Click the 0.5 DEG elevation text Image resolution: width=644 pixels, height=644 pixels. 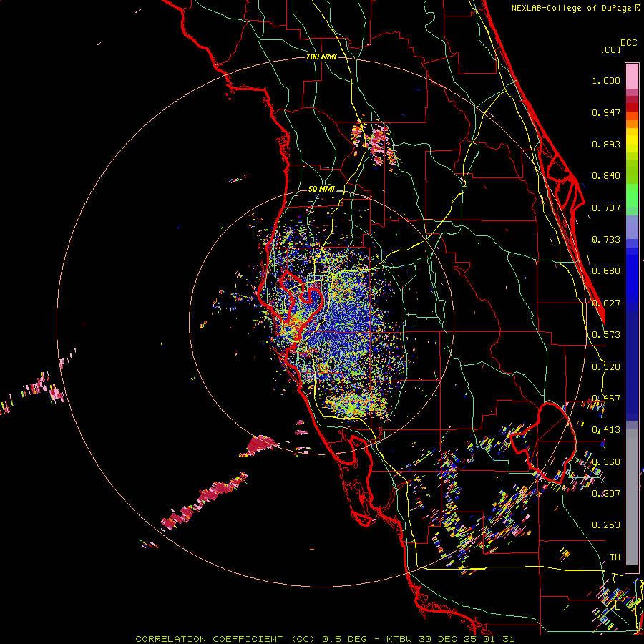pos(346,639)
